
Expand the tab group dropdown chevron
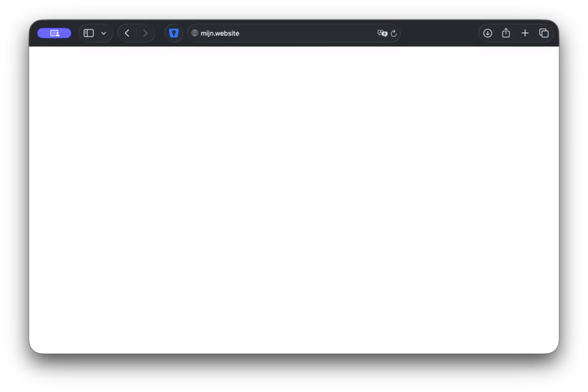(x=103, y=33)
